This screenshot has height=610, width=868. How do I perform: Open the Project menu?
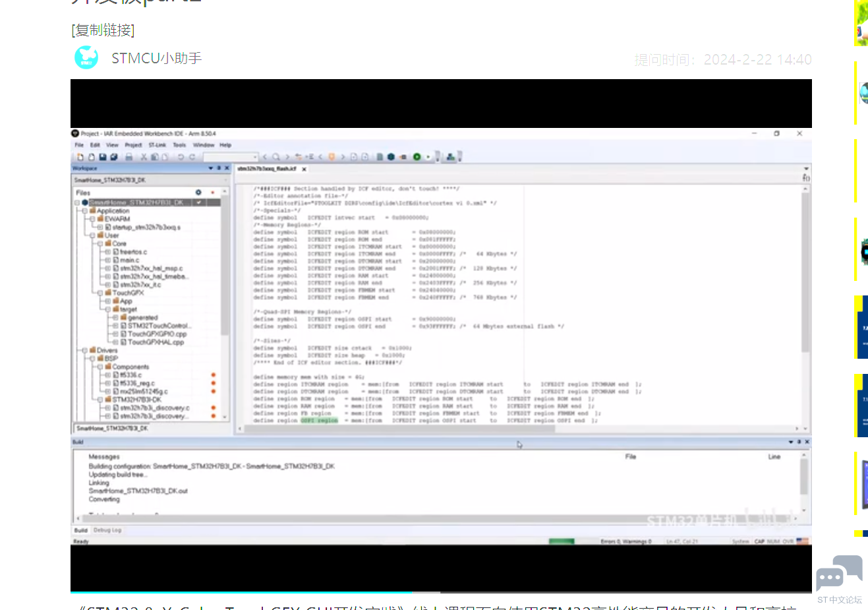[x=133, y=145]
